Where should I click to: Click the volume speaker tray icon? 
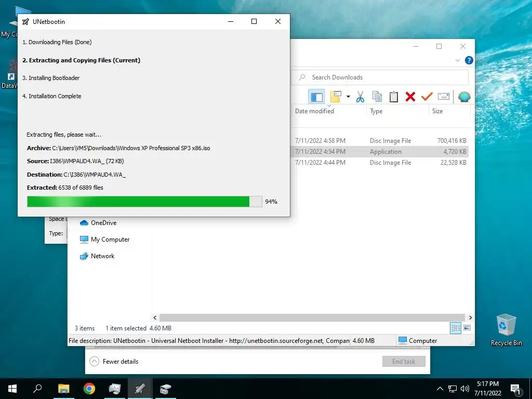click(x=465, y=389)
